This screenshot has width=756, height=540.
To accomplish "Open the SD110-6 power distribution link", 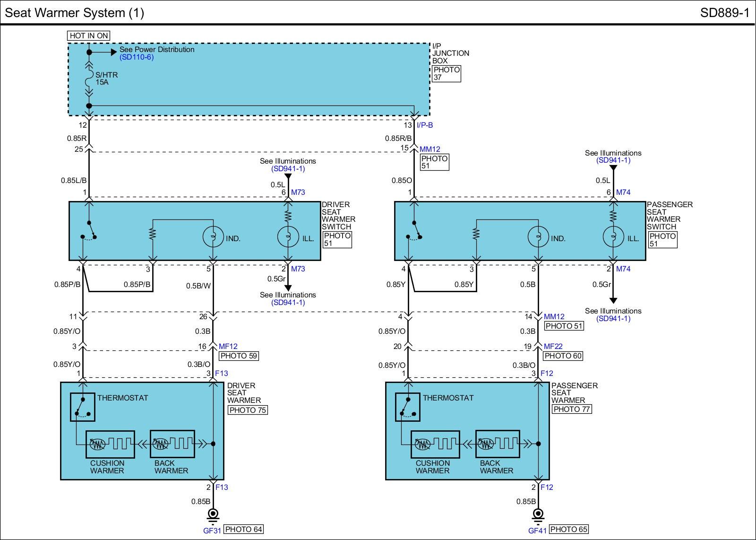I will [137, 57].
